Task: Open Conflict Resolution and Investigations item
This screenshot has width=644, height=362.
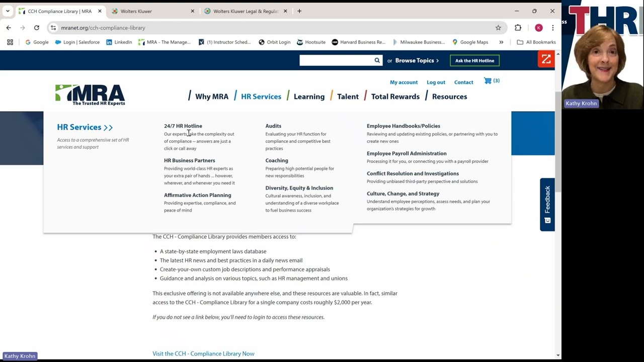Action: 413,173
